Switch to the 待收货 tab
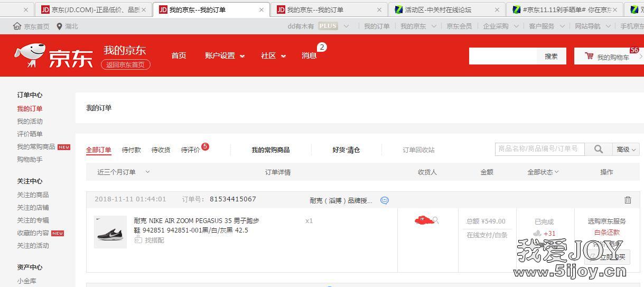644x287 pixels. click(x=161, y=150)
